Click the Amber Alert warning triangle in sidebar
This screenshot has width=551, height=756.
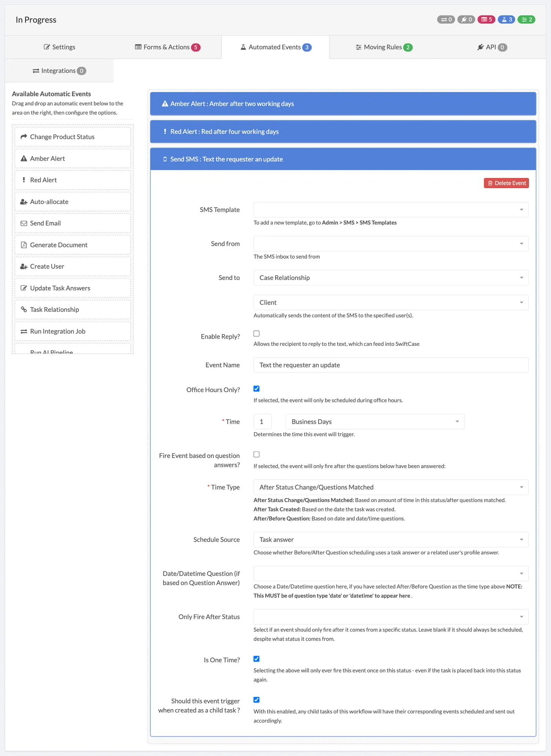coord(24,158)
